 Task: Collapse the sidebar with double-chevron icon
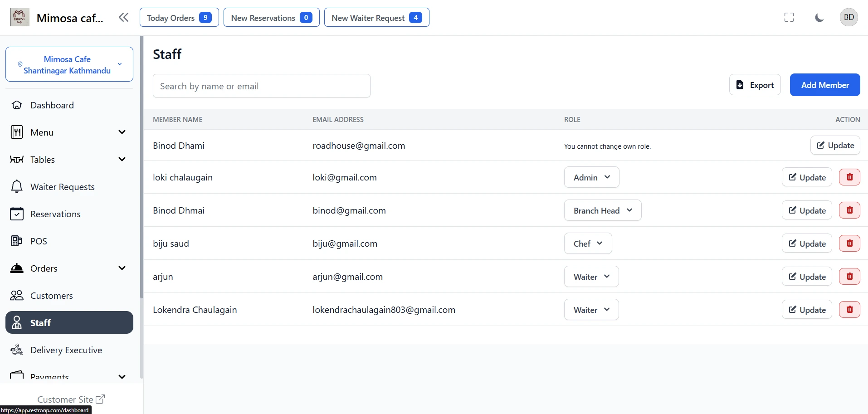(123, 18)
